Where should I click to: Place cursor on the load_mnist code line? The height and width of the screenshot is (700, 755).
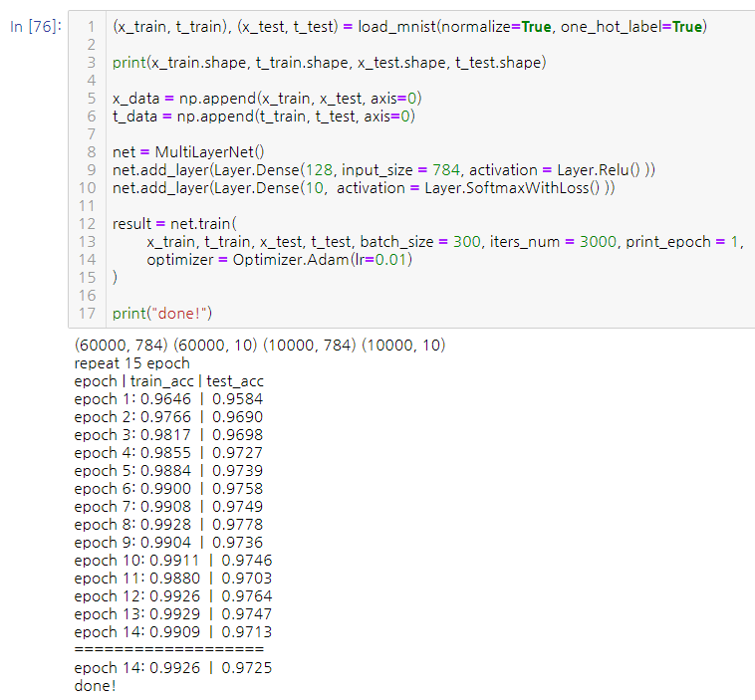click(408, 27)
